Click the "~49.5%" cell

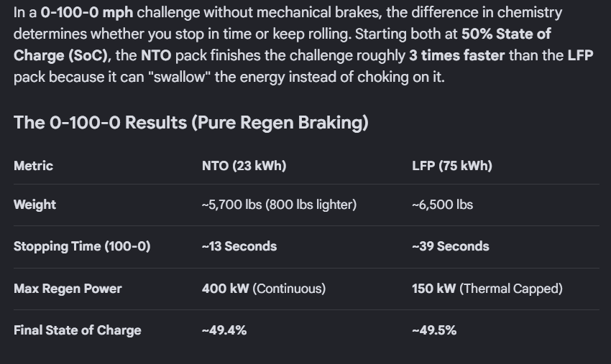[433, 330]
